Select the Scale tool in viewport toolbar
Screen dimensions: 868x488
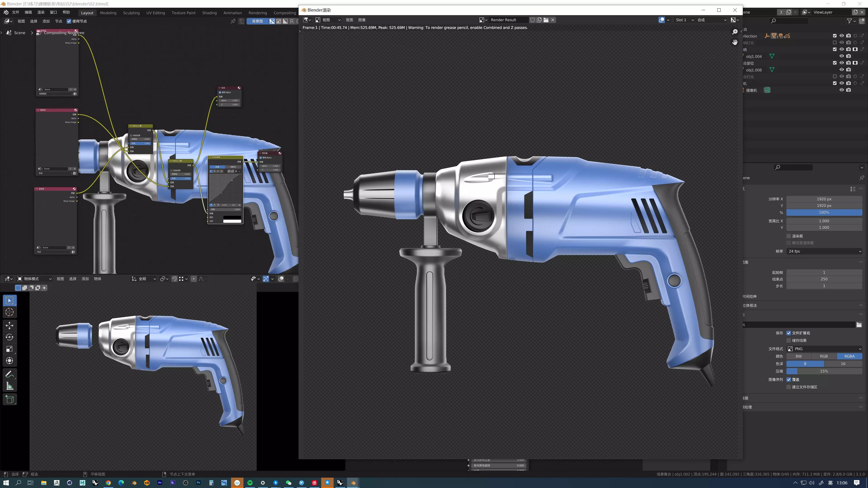(9, 349)
